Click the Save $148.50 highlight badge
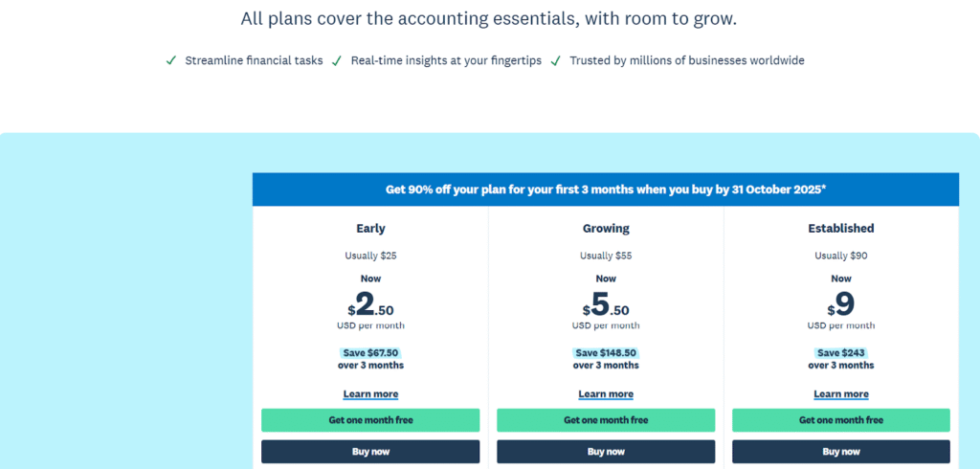980x469 pixels. click(606, 352)
